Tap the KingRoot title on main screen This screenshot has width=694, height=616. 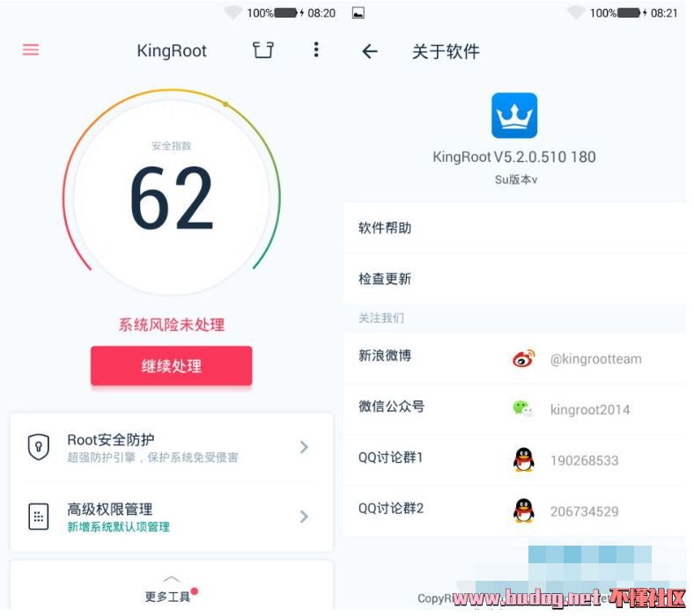172,51
